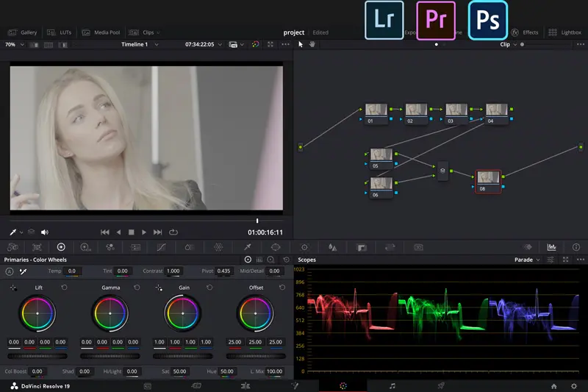This screenshot has width=588, height=392.
Task: Click the center of Gamma color wheel
Action: tap(110, 313)
